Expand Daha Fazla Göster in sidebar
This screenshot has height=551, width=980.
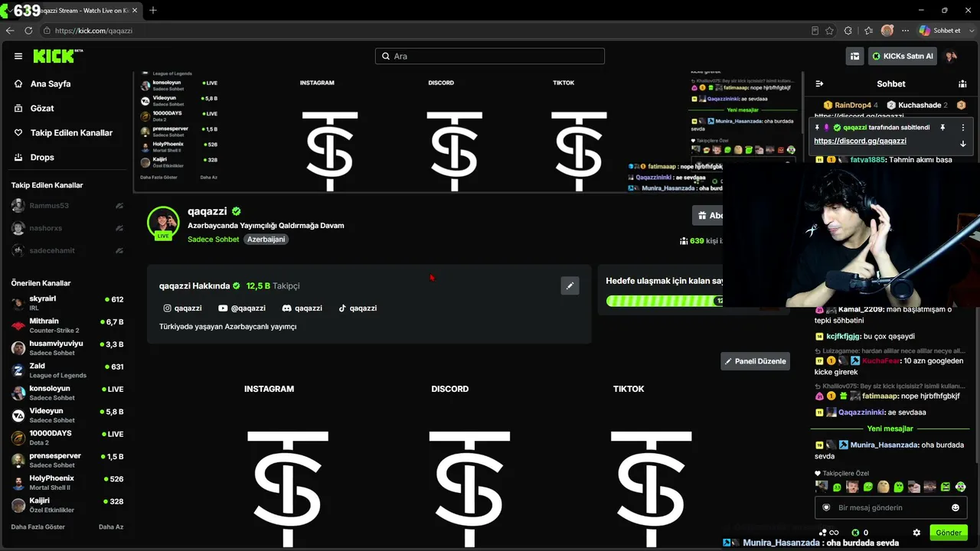coord(38,527)
